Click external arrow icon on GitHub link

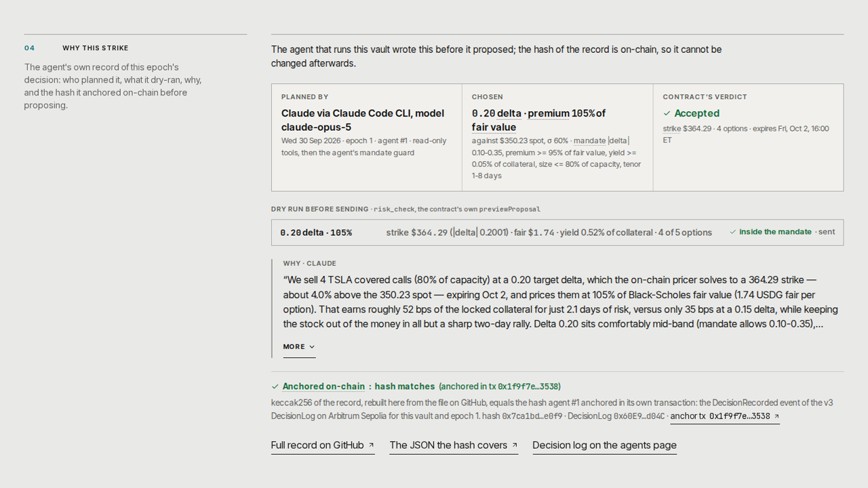point(371,445)
